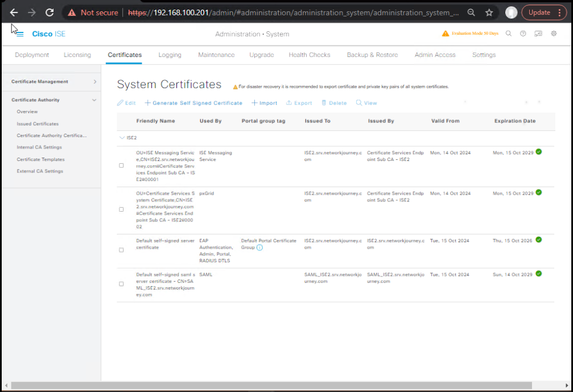This screenshot has width=573, height=392.
Task: Open Certificate Templates in sidebar
Action: pyautogui.click(x=40, y=159)
